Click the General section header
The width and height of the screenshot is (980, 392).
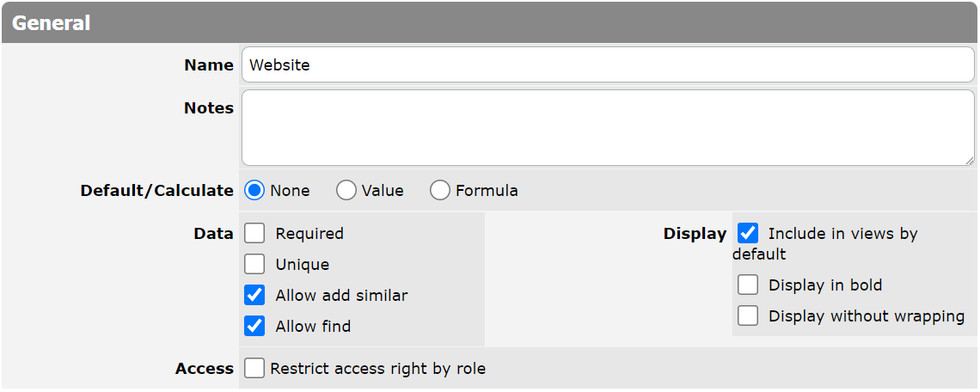tap(52, 23)
